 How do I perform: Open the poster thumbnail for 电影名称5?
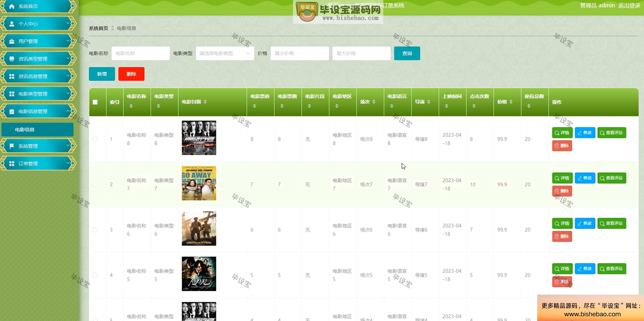pyautogui.click(x=199, y=274)
